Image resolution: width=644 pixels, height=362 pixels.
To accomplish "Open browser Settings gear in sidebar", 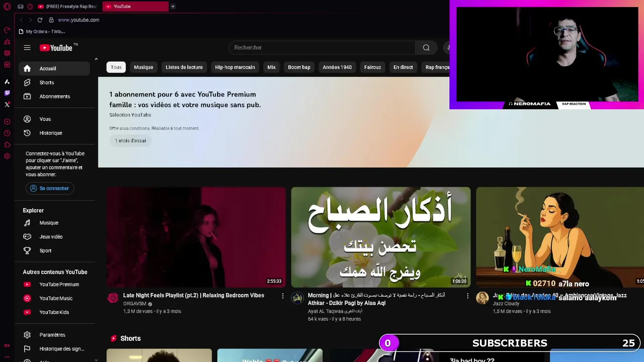I will pos(7,156).
